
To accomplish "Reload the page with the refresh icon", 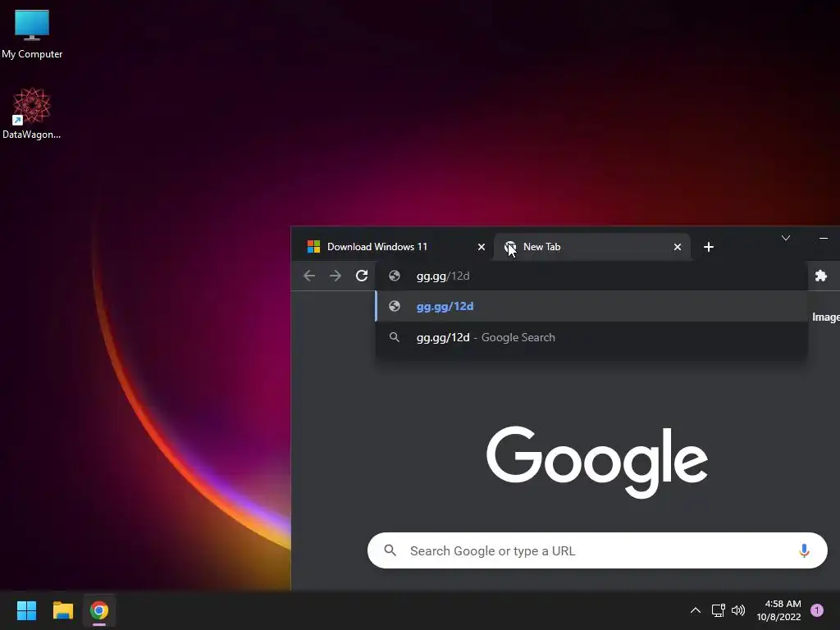I will pos(362,276).
